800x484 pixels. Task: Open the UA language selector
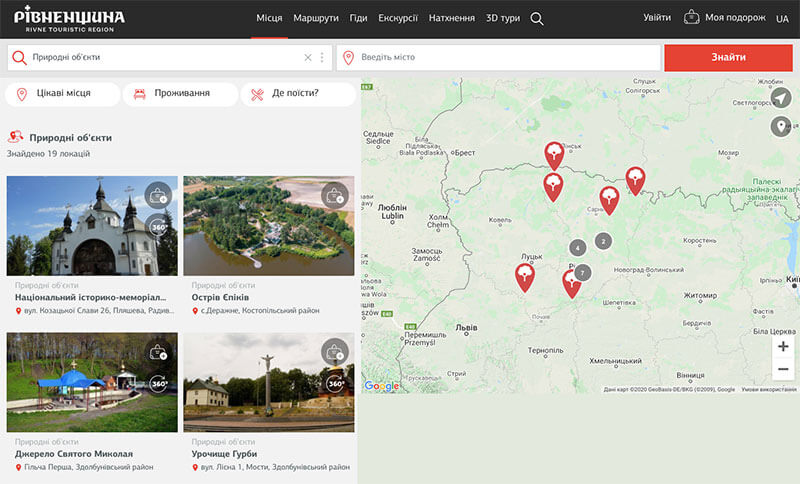point(782,18)
